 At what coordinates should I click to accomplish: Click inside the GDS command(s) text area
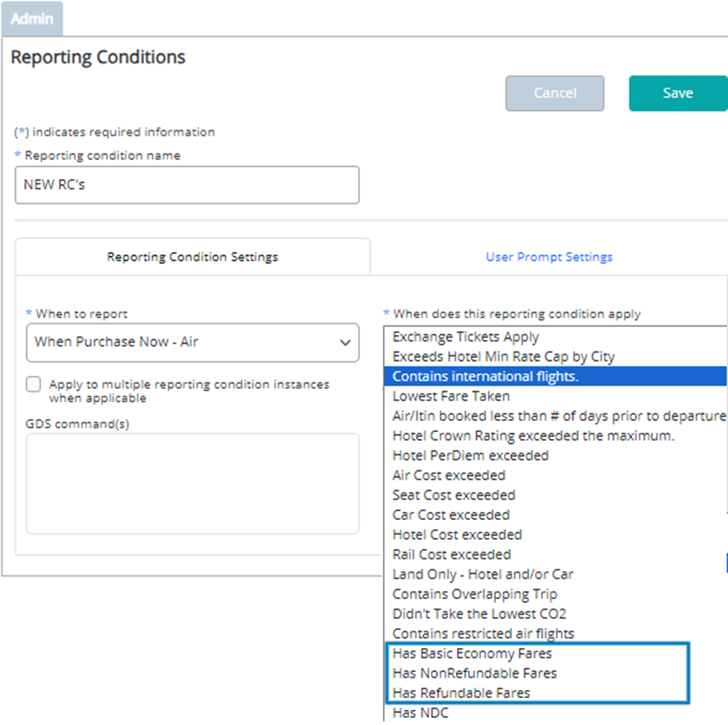(192, 484)
